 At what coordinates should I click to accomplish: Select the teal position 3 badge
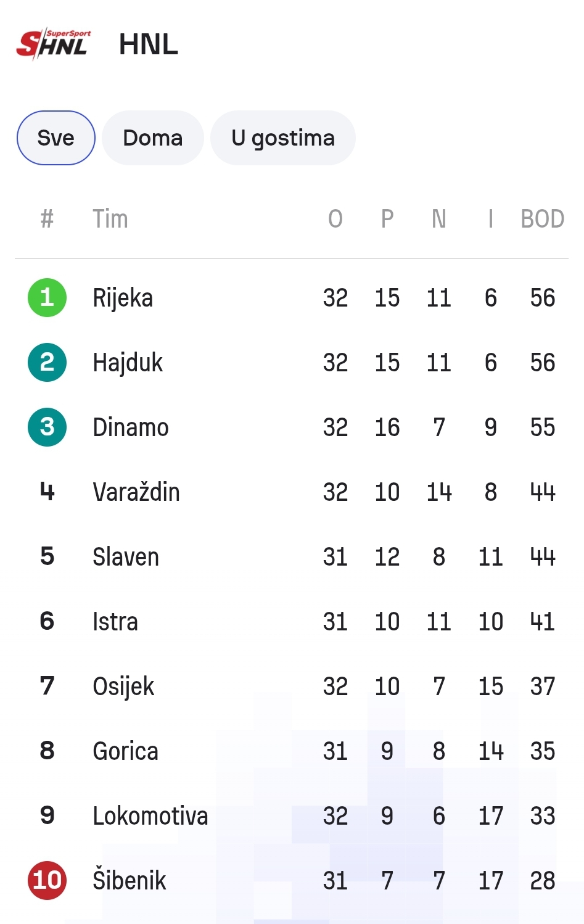[47, 427]
